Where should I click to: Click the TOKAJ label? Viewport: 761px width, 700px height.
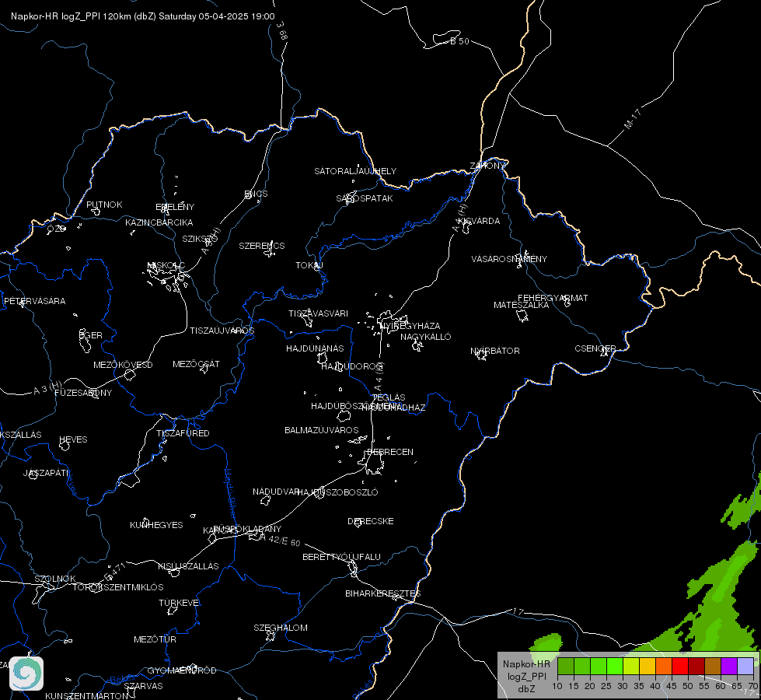(309, 265)
